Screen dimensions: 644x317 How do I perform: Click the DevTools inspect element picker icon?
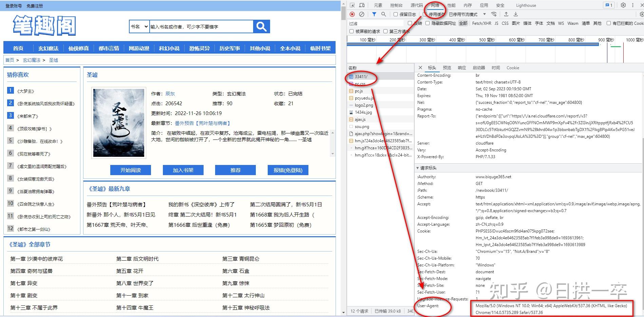tap(352, 5)
